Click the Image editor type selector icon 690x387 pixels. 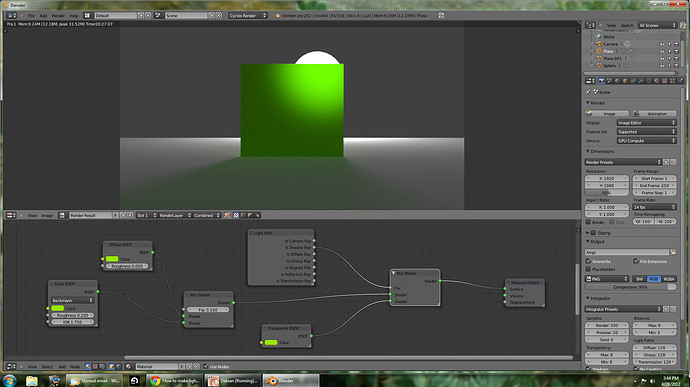(11, 215)
